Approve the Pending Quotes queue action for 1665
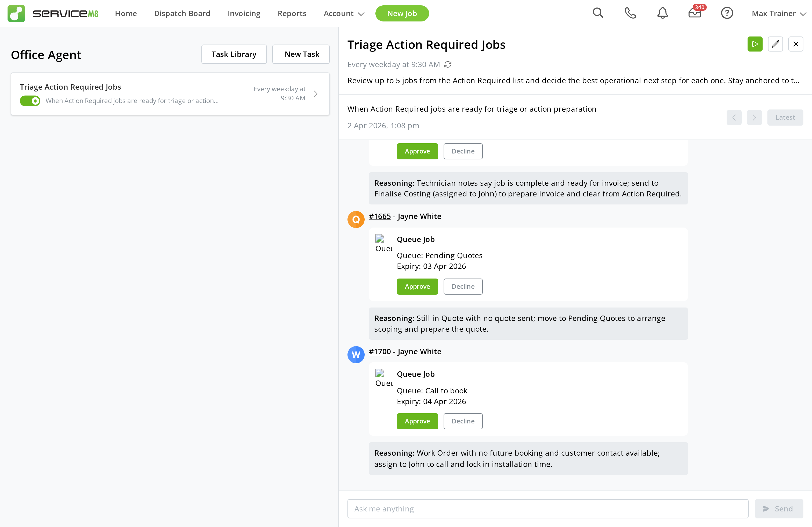Viewport: 812px width, 527px height. pos(417,286)
